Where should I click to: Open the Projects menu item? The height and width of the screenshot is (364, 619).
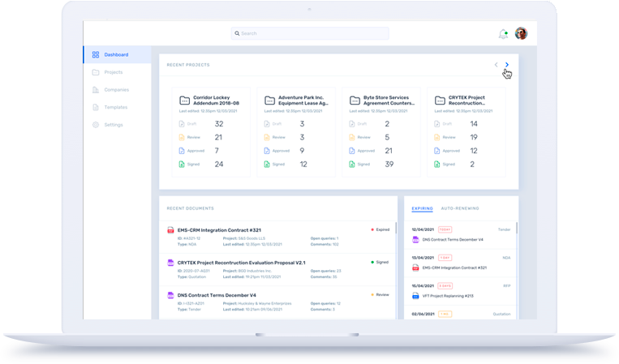coord(113,72)
